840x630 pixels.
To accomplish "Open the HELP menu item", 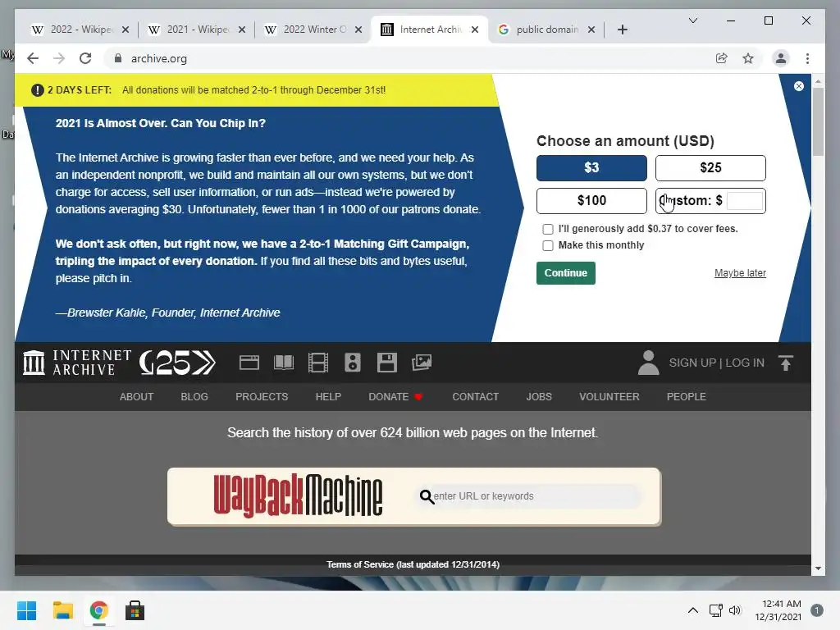I will (x=328, y=397).
